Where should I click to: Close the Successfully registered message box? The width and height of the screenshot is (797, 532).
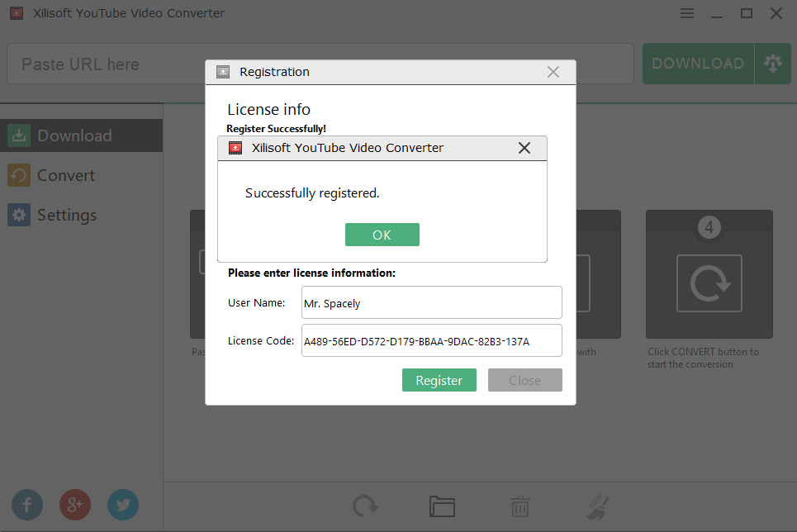click(524, 148)
